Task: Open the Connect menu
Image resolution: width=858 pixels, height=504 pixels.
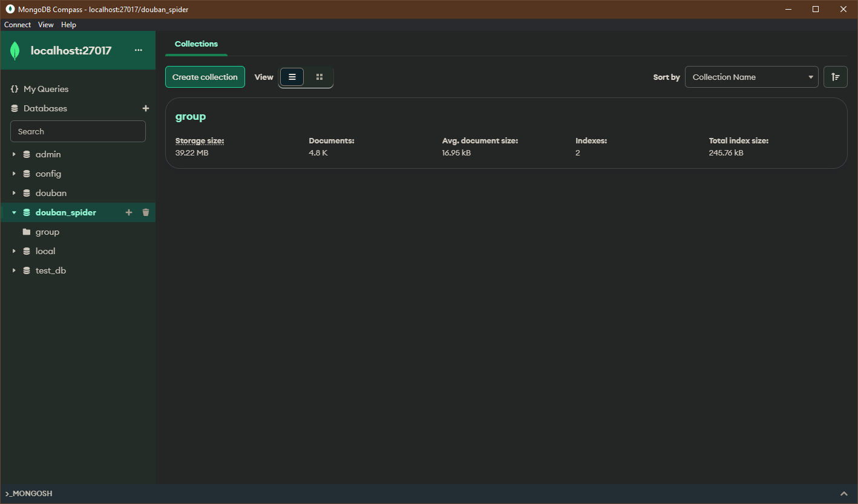Action: (18, 25)
